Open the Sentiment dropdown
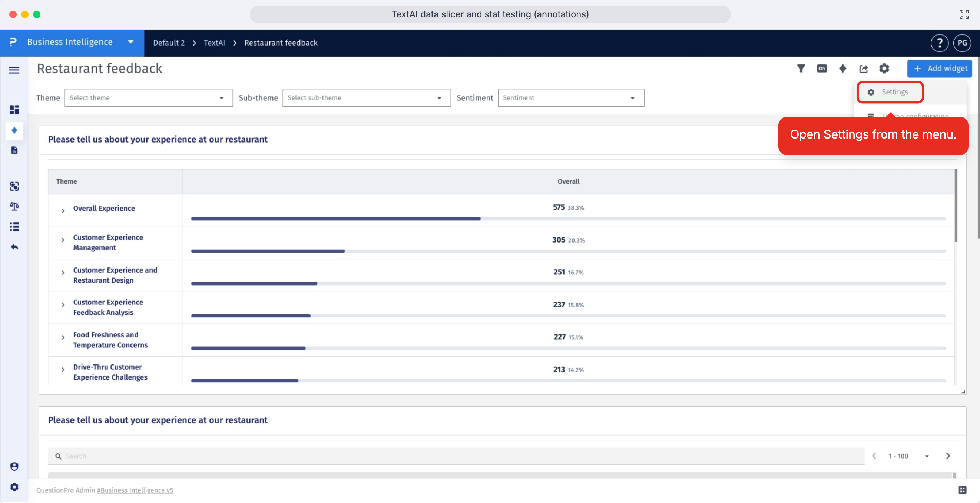980x503 pixels. (571, 98)
